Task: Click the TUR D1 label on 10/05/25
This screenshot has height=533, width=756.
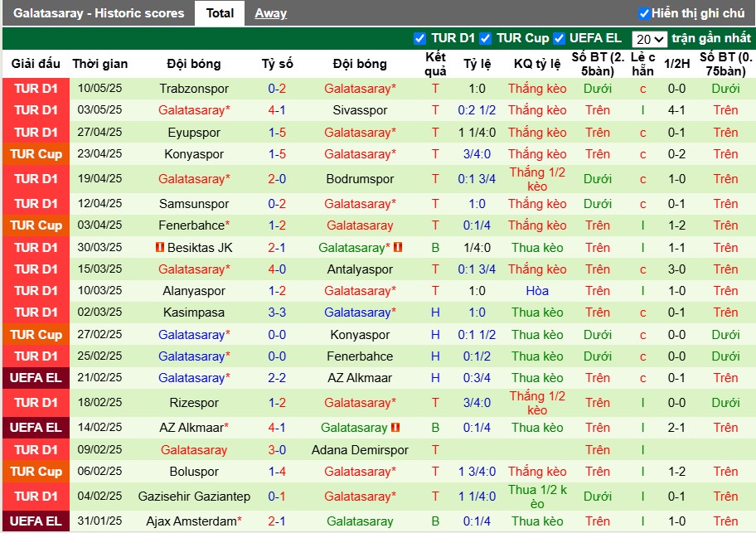Action: pos(36,89)
